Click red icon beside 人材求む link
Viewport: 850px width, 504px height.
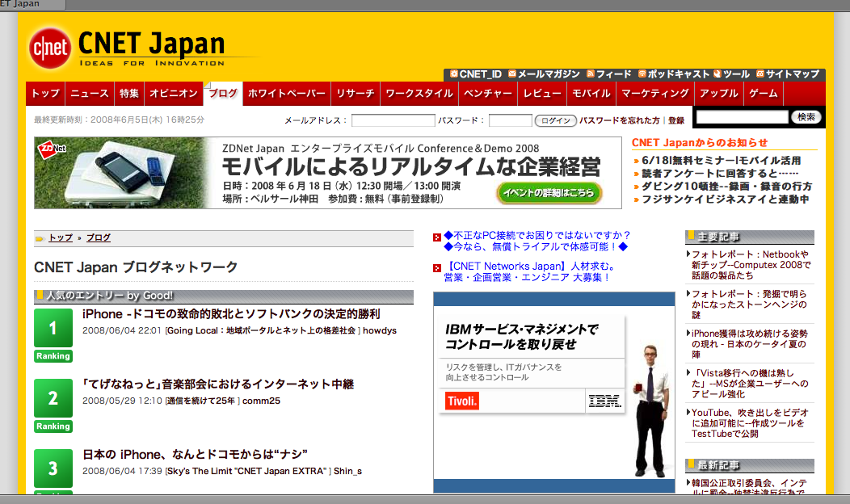(x=437, y=268)
